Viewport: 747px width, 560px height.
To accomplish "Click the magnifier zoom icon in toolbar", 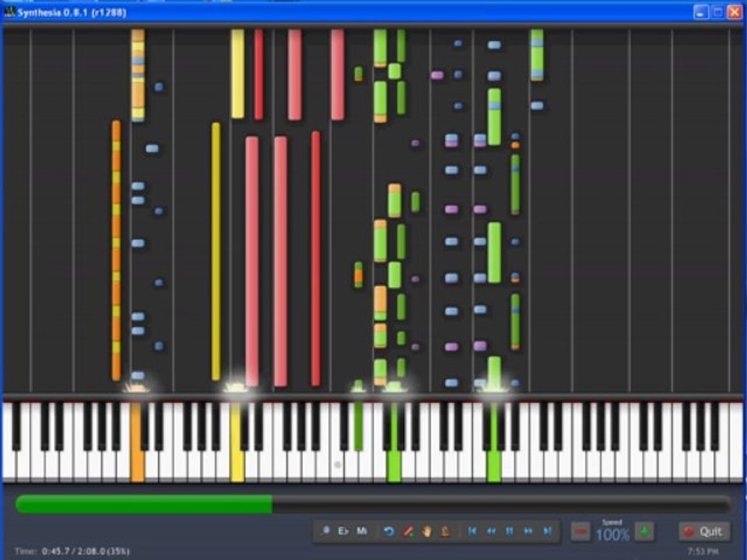I will (x=325, y=531).
